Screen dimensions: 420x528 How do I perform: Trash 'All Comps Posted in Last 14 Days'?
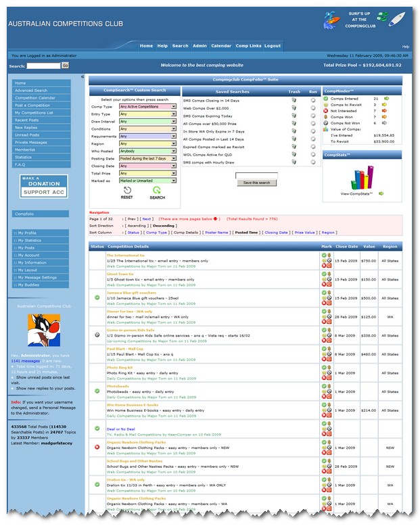pyautogui.click(x=294, y=139)
